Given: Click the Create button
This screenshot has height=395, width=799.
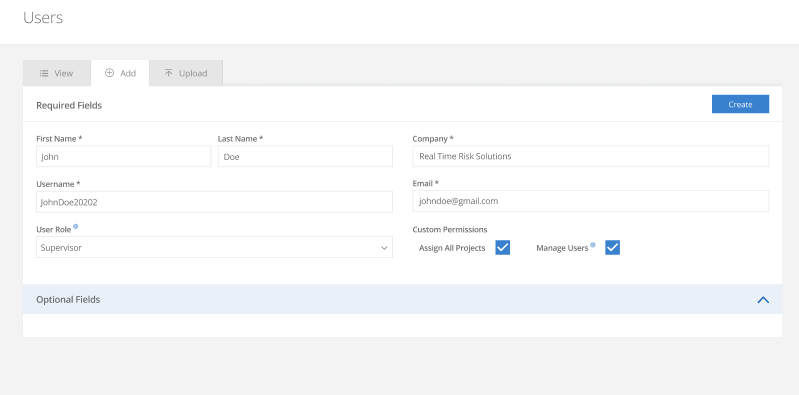Looking at the screenshot, I should 740,104.
